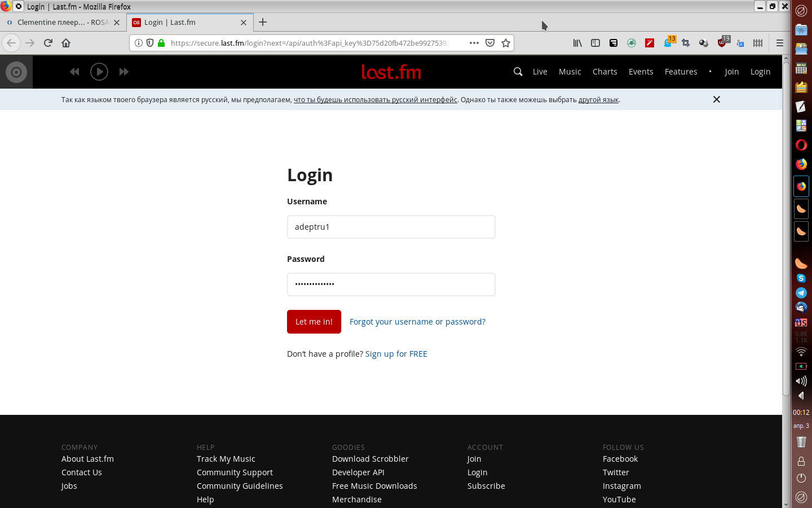Screen dimensions: 812x508
Task: Focus the Username input field
Action: tap(391, 227)
